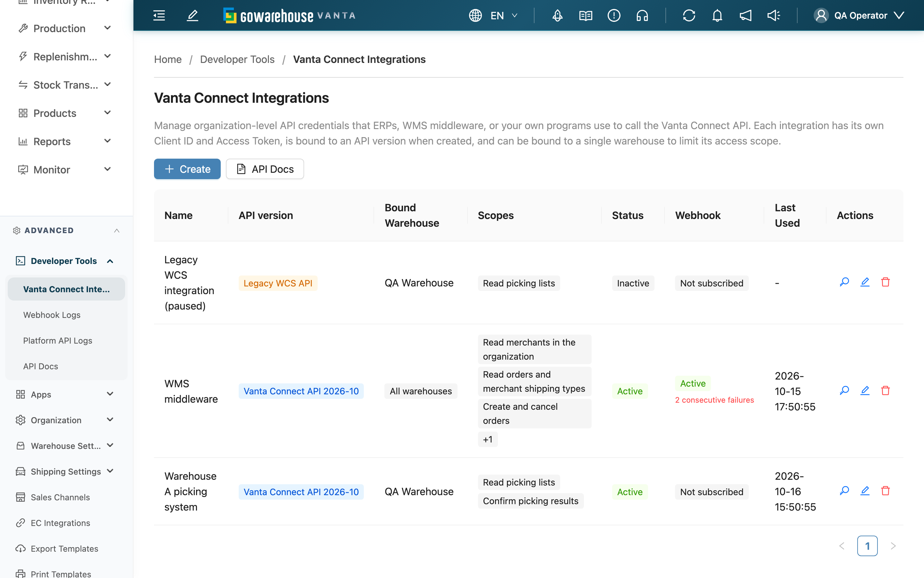Screen dimensions: 924x578
Task: View details of WMS middleware
Action: coord(844,391)
